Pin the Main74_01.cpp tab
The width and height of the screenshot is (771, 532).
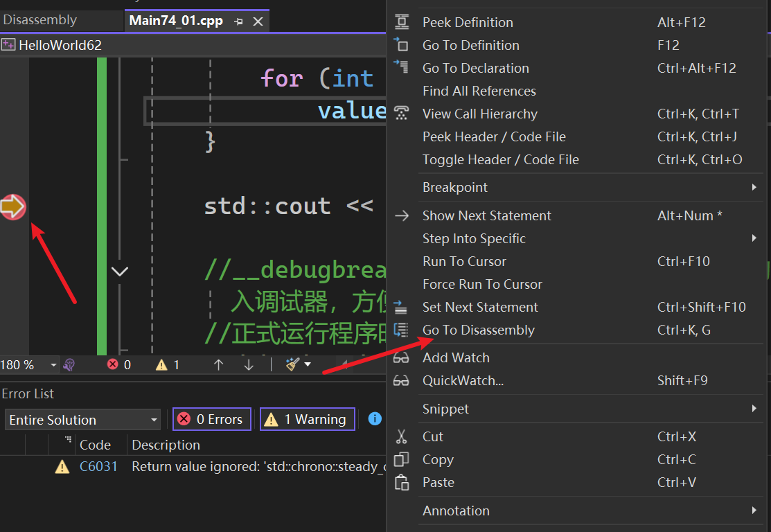tap(238, 21)
